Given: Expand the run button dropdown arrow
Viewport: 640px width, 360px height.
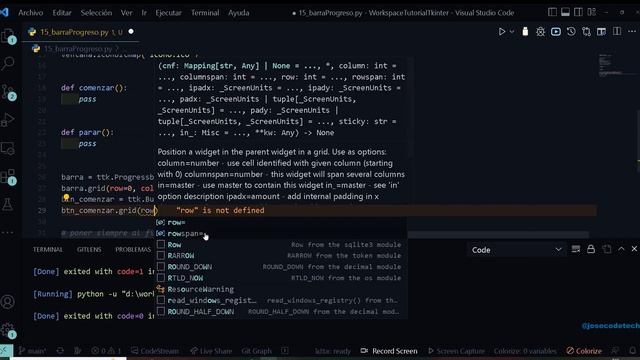Looking at the screenshot, I should click(x=512, y=32).
